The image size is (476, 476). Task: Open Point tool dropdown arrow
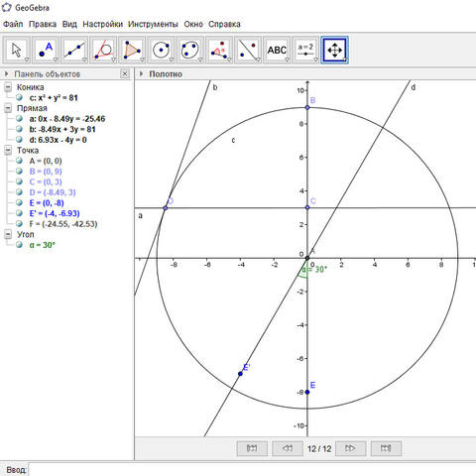pos(56,59)
